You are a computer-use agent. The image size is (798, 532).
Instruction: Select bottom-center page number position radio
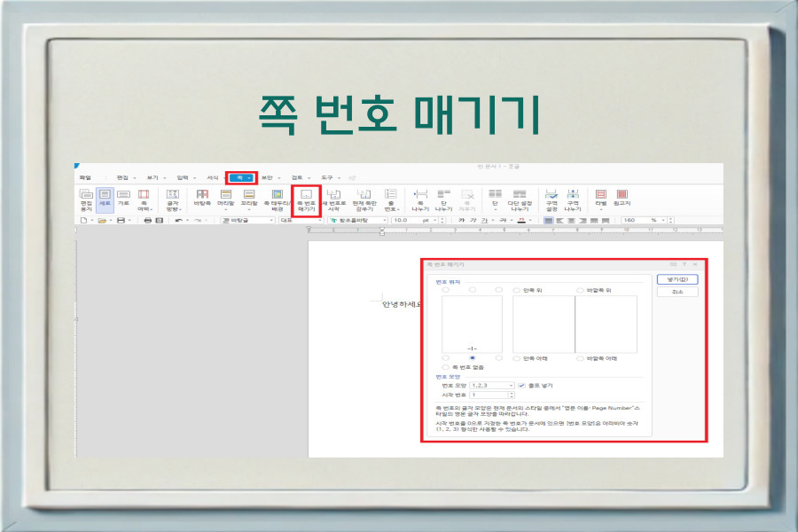[473, 358]
